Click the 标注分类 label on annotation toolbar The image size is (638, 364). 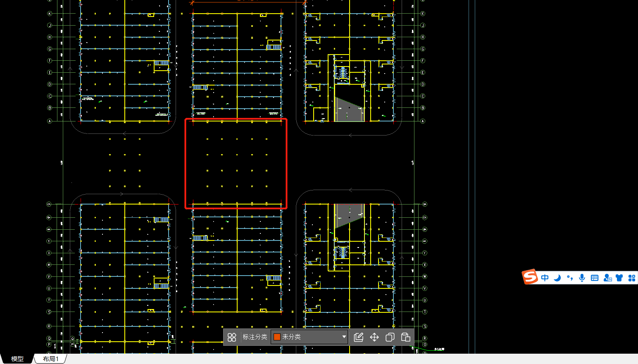(255, 337)
